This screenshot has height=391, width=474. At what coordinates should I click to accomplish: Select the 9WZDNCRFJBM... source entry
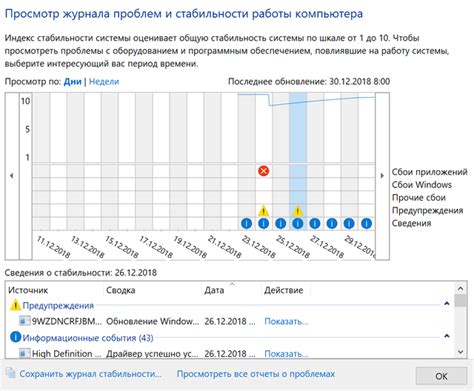(x=67, y=322)
